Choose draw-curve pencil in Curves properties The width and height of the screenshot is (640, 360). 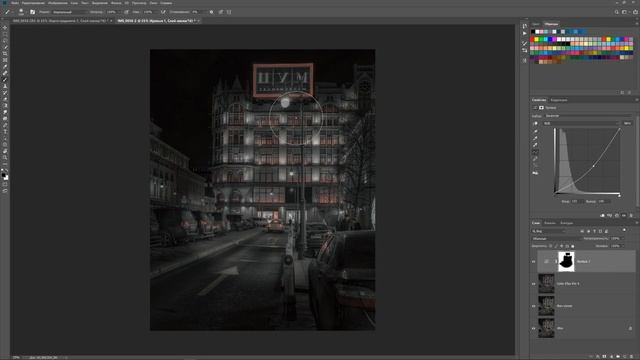click(x=535, y=159)
